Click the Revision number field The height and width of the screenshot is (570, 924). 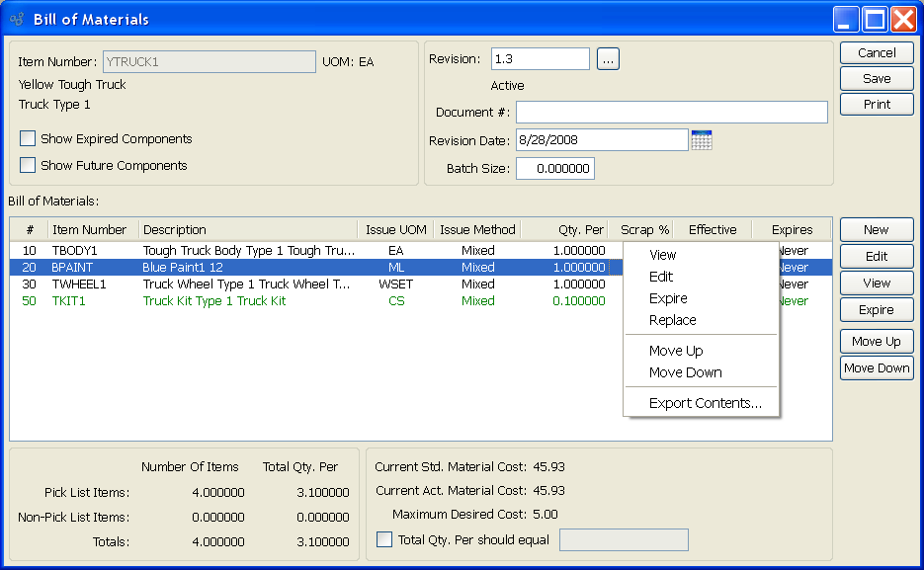point(540,59)
